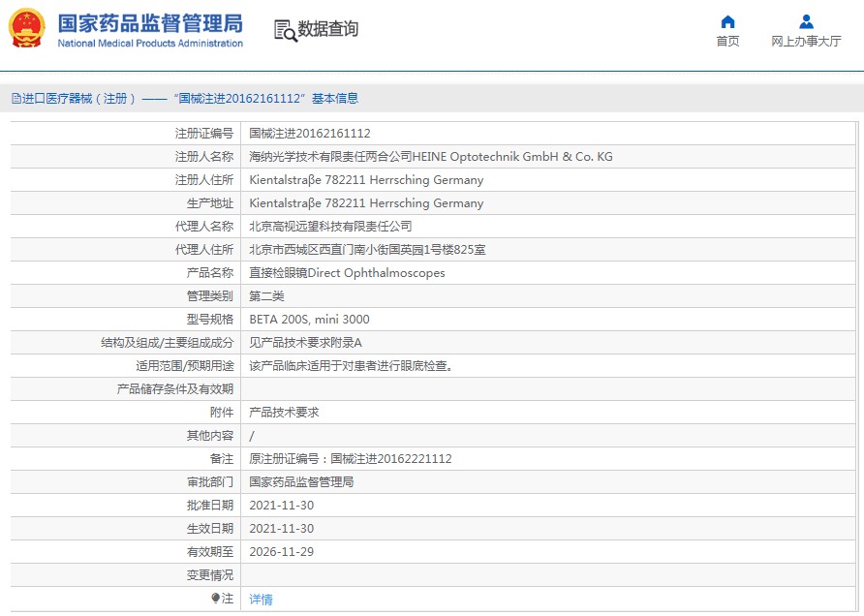Go to 首页 label
The image size is (864, 616).
click(727, 42)
